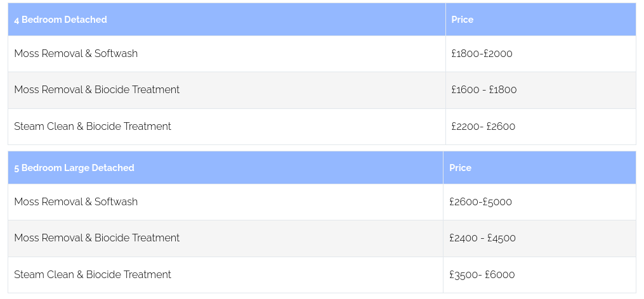Image resolution: width=644 pixels, height=299 pixels.
Task: Select Steam Clean & Biocide Treatment under 4 Bedroom
Action: 93,127
